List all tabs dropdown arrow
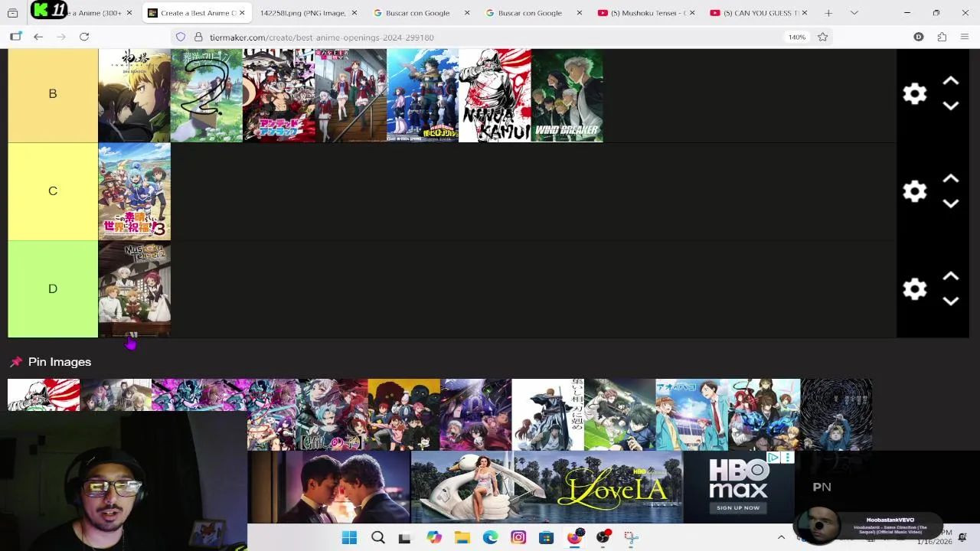Viewport: 980px width, 551px height. (854, 13)
